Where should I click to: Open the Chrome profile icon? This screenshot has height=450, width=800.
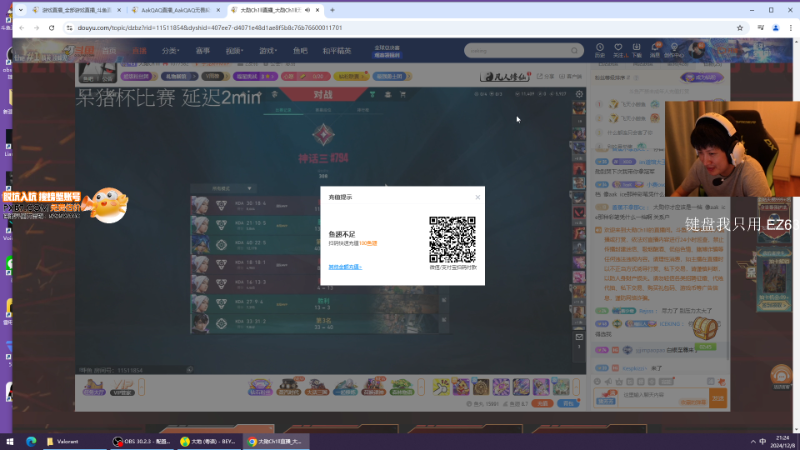pyautogui.click(x=776, y=28)
